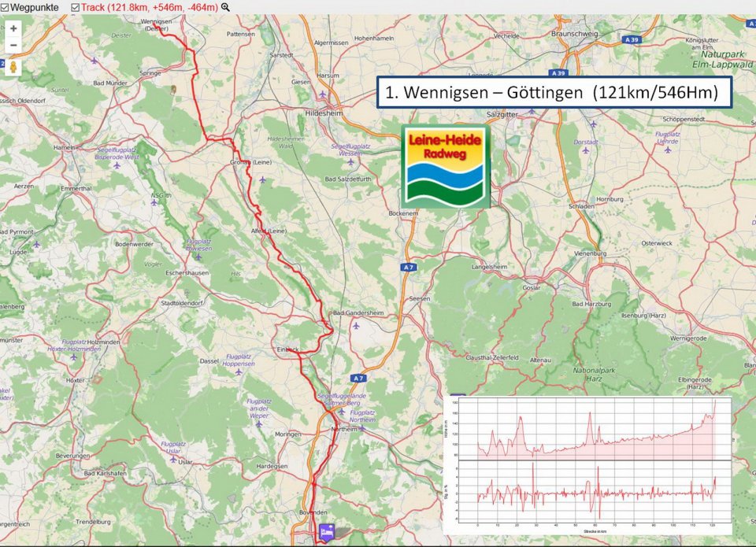Click the Bockenem map label

click(403, 213)
